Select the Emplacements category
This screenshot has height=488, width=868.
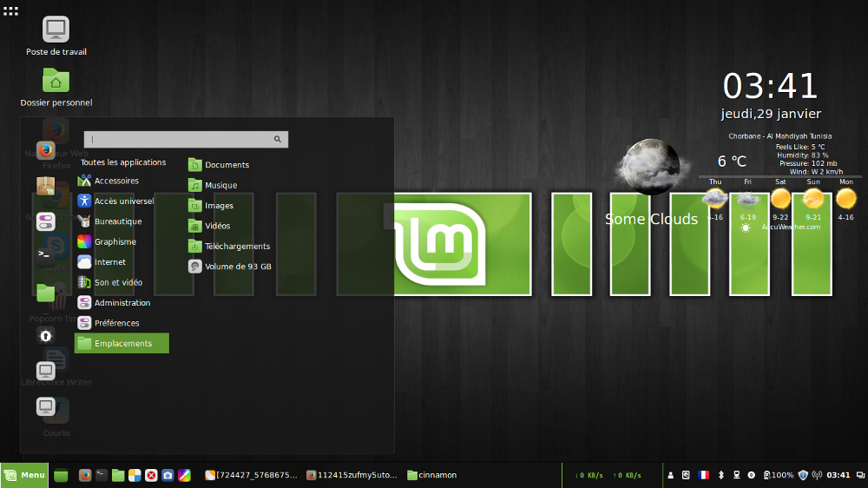[122, 344]
